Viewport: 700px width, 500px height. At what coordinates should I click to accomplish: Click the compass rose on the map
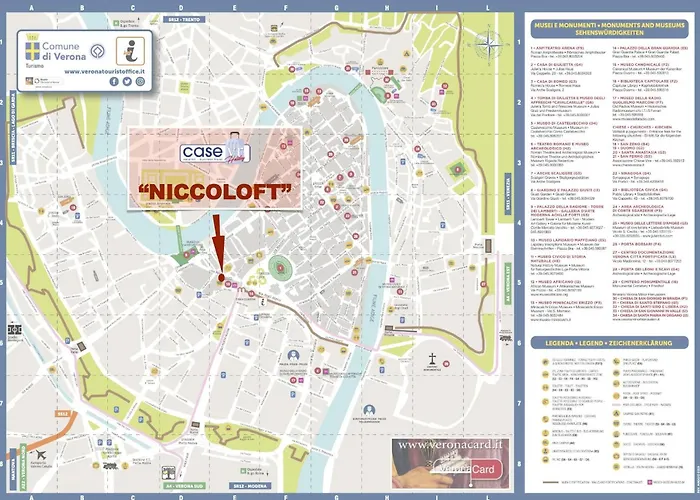click(x=488, y=45)
